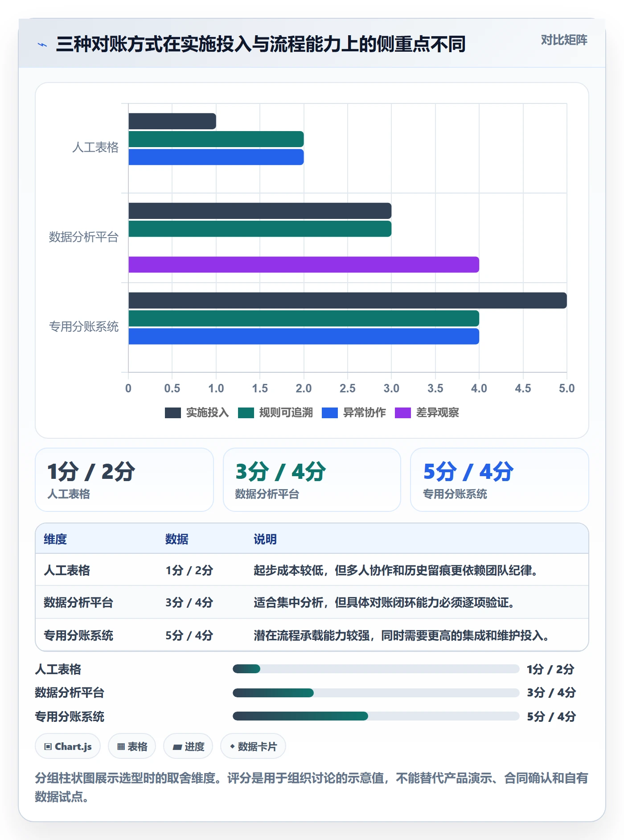
Task: Click the 人工表格 progress row label
Action: 58,669
